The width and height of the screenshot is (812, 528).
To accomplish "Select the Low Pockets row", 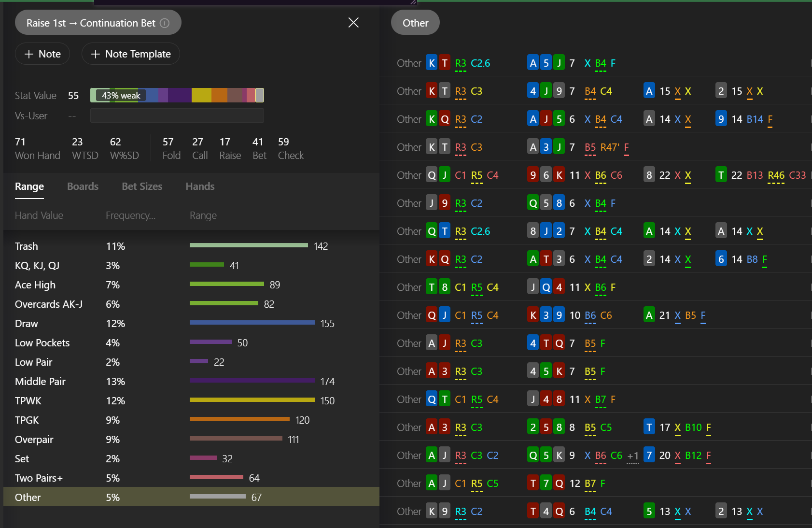I will 191,343.
